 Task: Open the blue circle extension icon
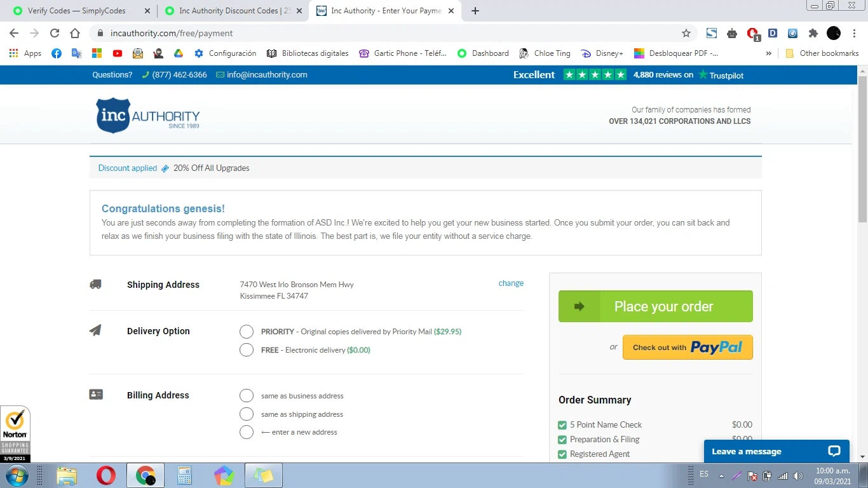coord(793,33)
